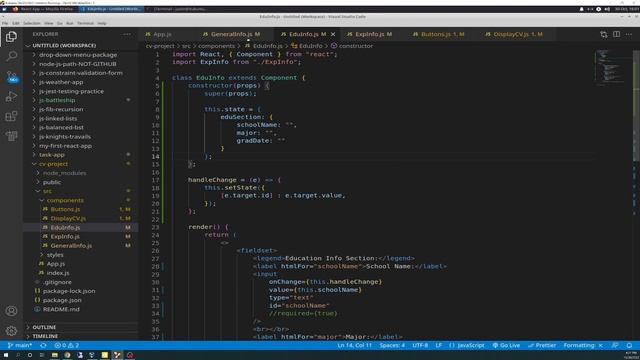Collapse the cv-project folder
The image size is (640, 360).
pos(81,164)
